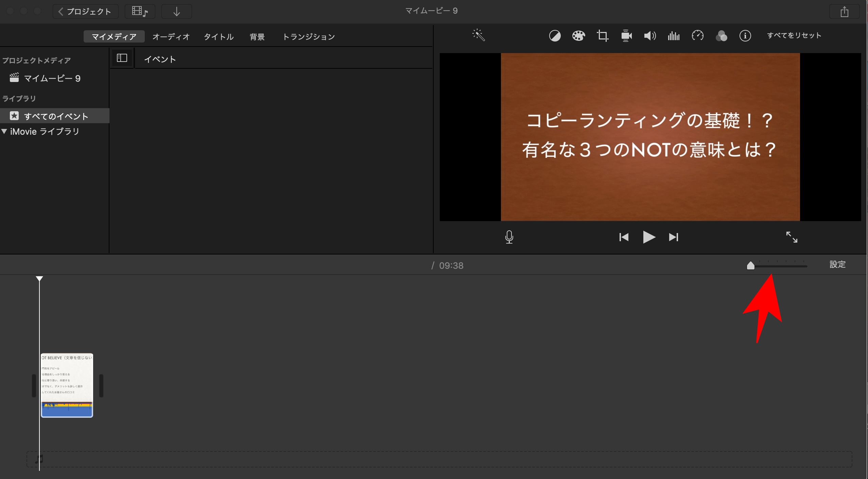Select the cropping tool
This screenshot has width=868, height=479.
[x=603, y=35]
